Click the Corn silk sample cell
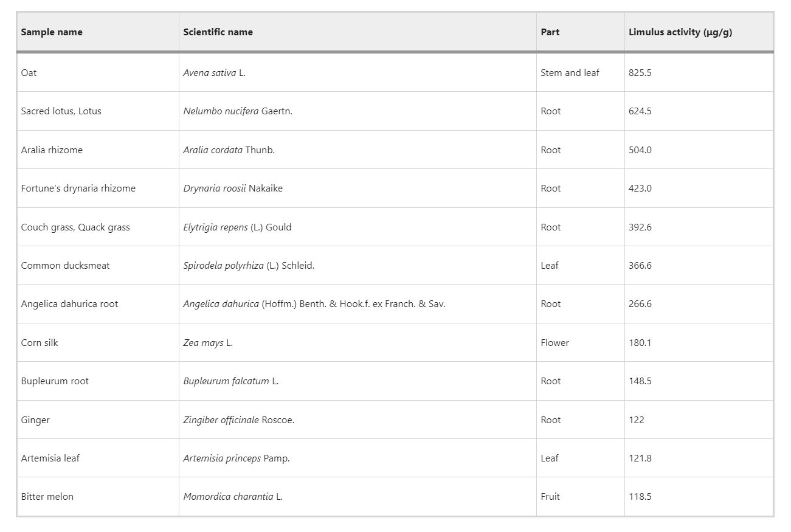This screenshot has height=532, width=791. 40,343
